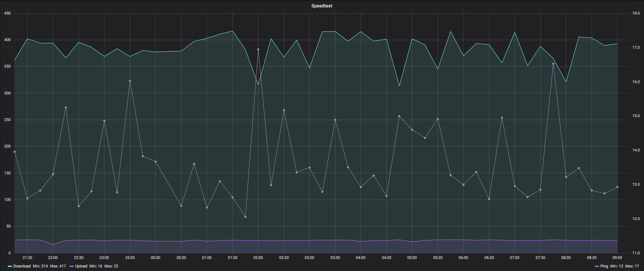Click the Ping spike point near 07:45
Screen dimensions: 644x271
553,64
